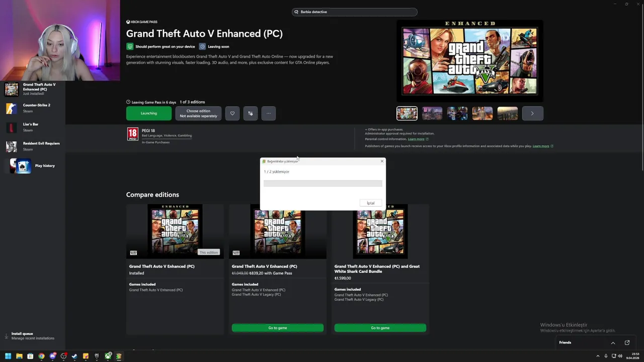Close the 'yükleniyor' dialog

(x=382, y=161)
